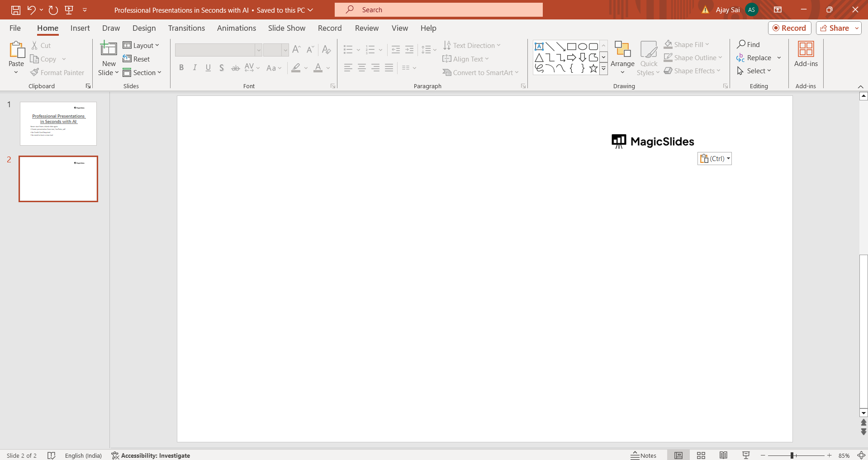Viewport: 868px width, 460px height.
Task: Open the Add-ins gallery
Action: point(806,54)
